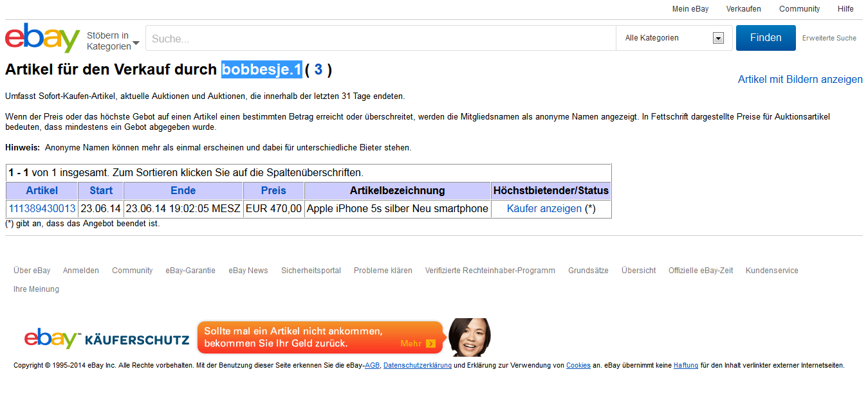Open Haftung link in footer
The width and height of the screenshot is (868, 403).
pyautogui.click(x=686, y=366)
